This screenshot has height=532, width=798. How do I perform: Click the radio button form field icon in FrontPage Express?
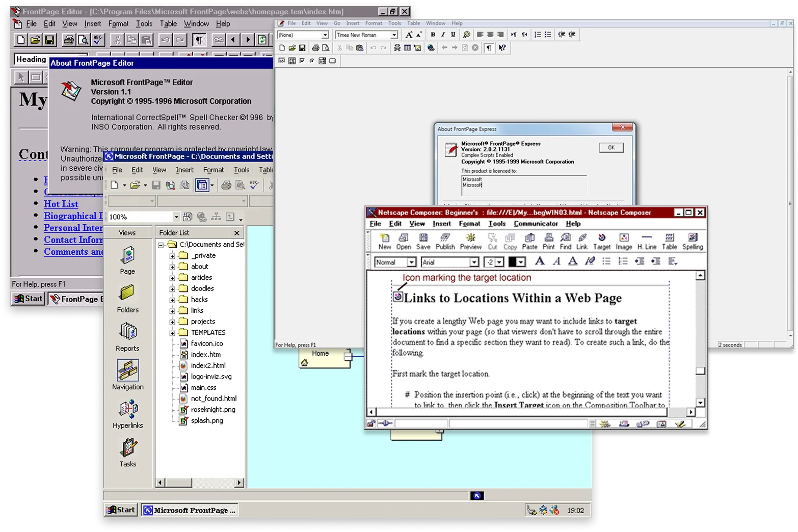pos(312,61)
